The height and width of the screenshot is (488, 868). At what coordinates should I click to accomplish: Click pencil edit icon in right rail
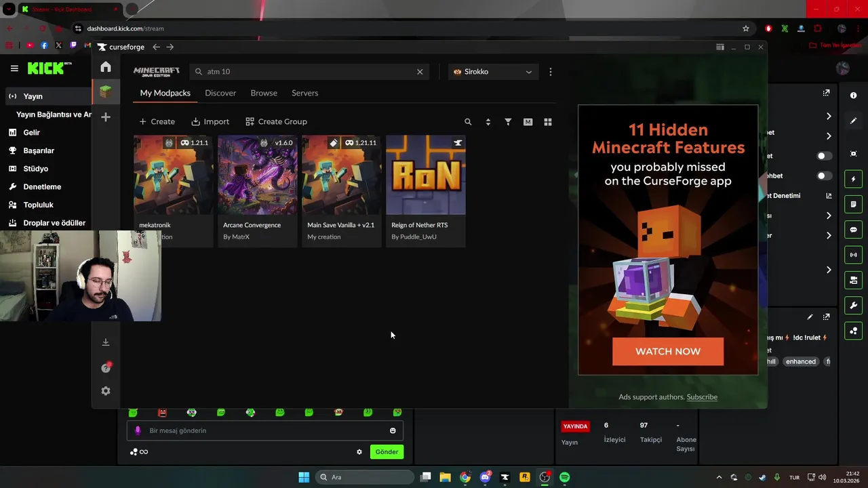click(x=853, y=121)
